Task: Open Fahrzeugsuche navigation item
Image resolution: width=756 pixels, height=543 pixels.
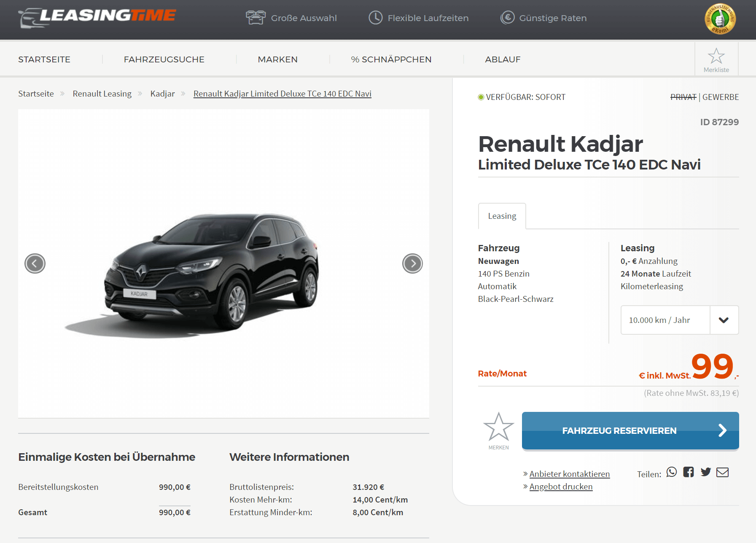Action: pos(164,59)
